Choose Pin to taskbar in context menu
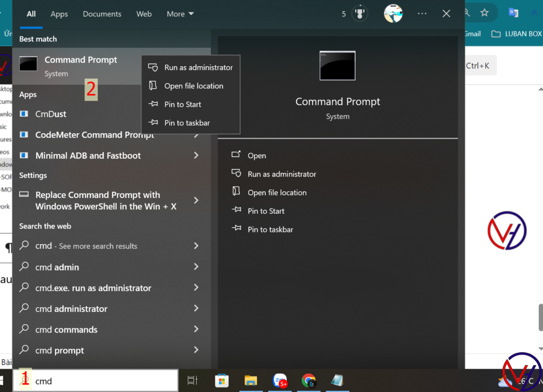Viewport: 543px width, 392px height. point(187,123)
